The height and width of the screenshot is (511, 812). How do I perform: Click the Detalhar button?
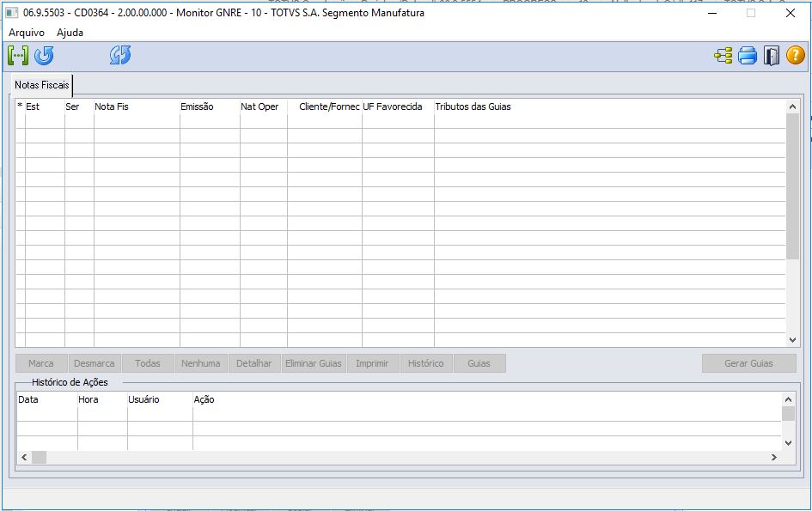point(254,363)
